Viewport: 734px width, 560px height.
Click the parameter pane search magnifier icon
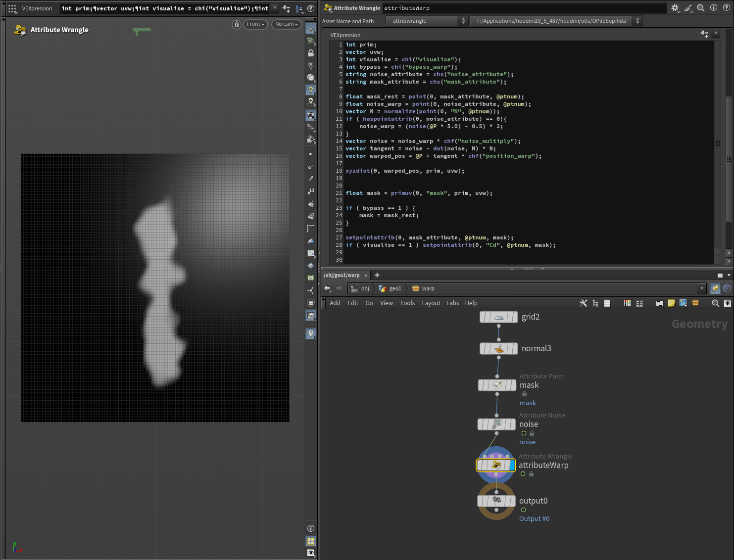(x=701, y=8)
